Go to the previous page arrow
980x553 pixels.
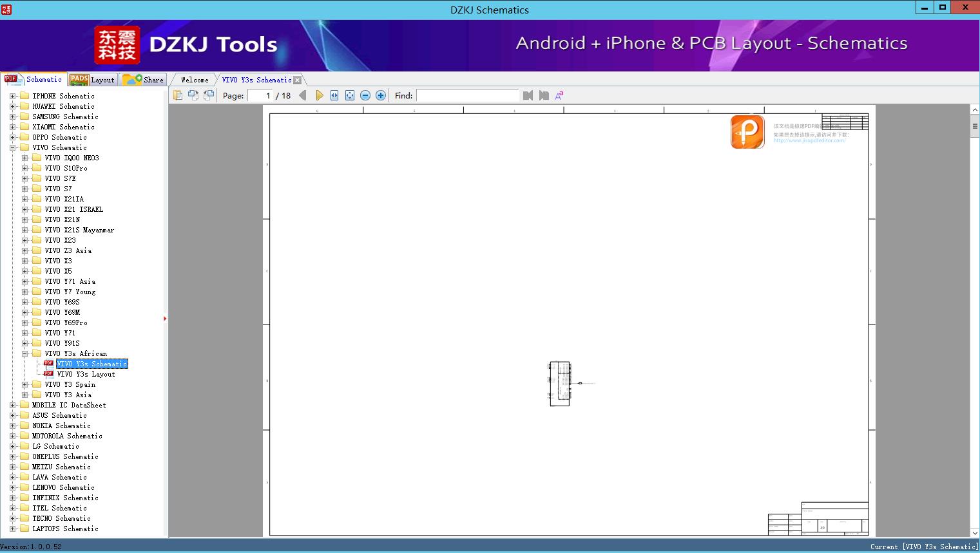[303, 95]
